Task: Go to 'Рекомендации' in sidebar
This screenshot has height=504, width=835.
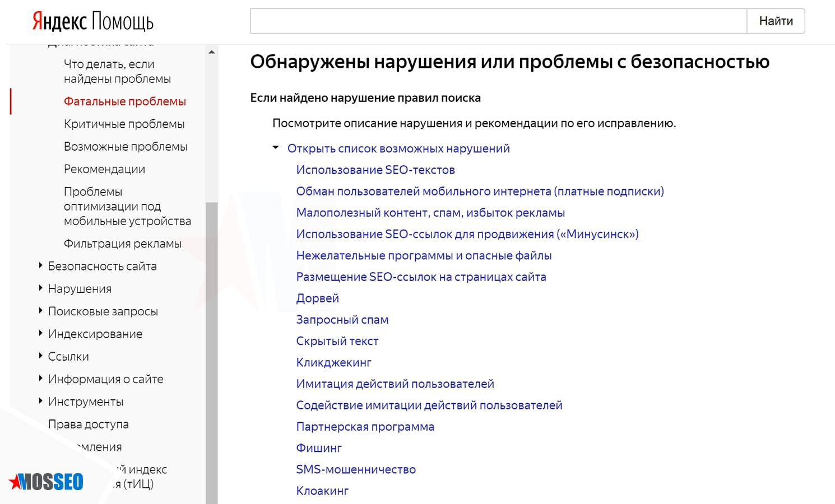Action: [x=104, y=169]
